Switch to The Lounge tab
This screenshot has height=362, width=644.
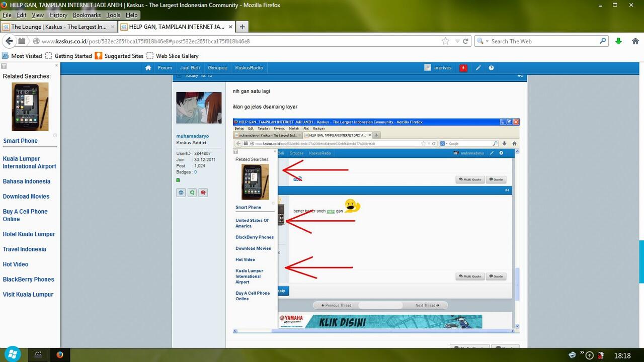(x=58, y=27)
